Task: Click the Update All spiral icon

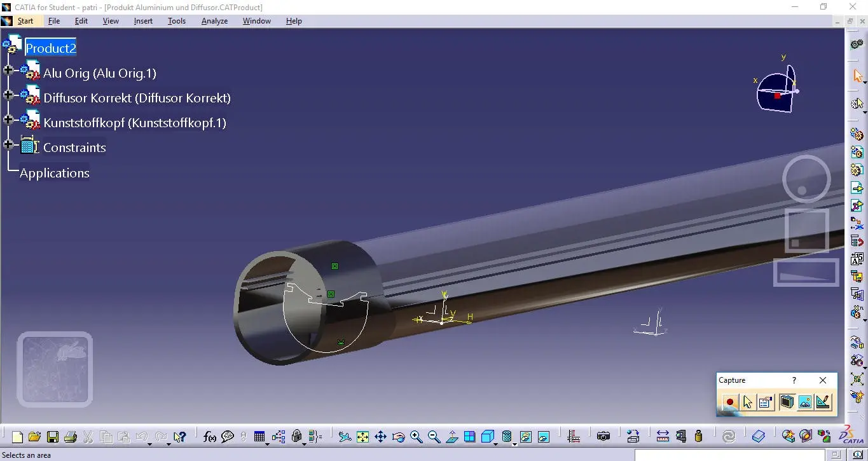Action: 729,437
